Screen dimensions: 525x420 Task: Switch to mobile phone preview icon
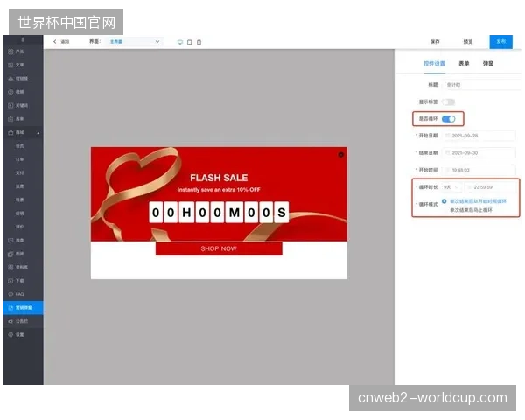[x=199, y=42]
